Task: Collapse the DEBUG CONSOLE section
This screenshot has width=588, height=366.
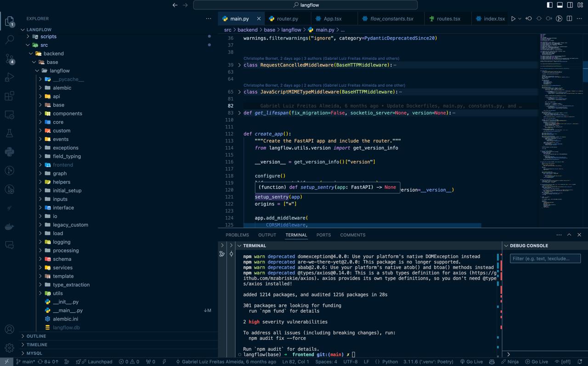Action: point(545,246)
